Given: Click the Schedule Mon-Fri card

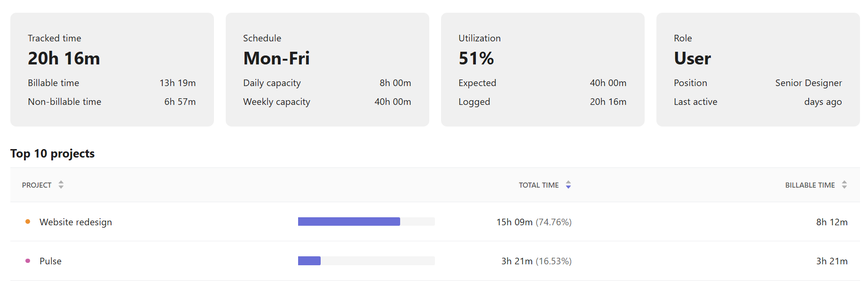Looking at the screenshot, I should pyautogui.click(x=327, y=70).
